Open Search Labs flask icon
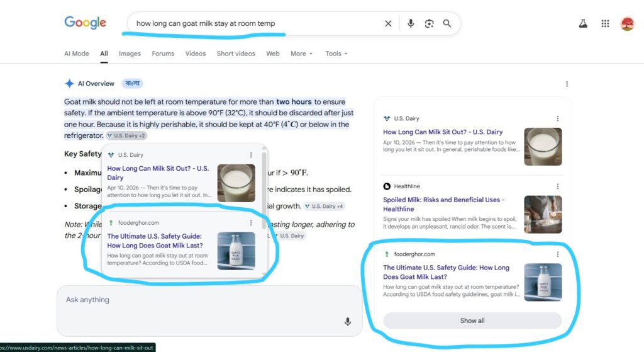 pyautogui.click(x=583, y=23)
